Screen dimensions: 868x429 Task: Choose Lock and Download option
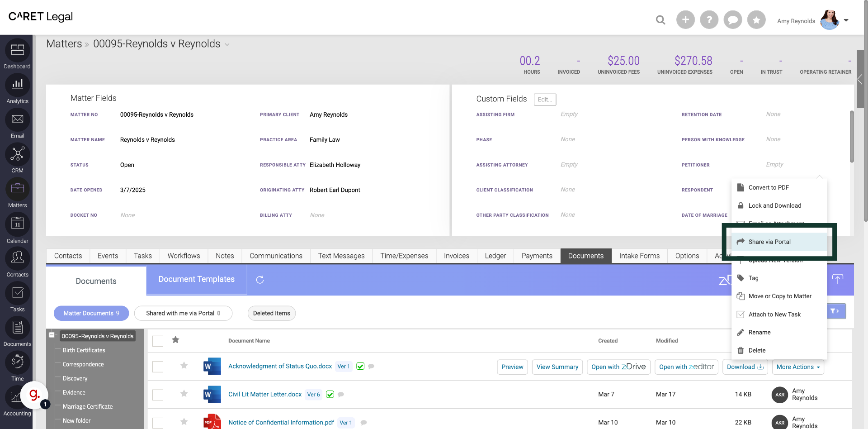point(779,205)
